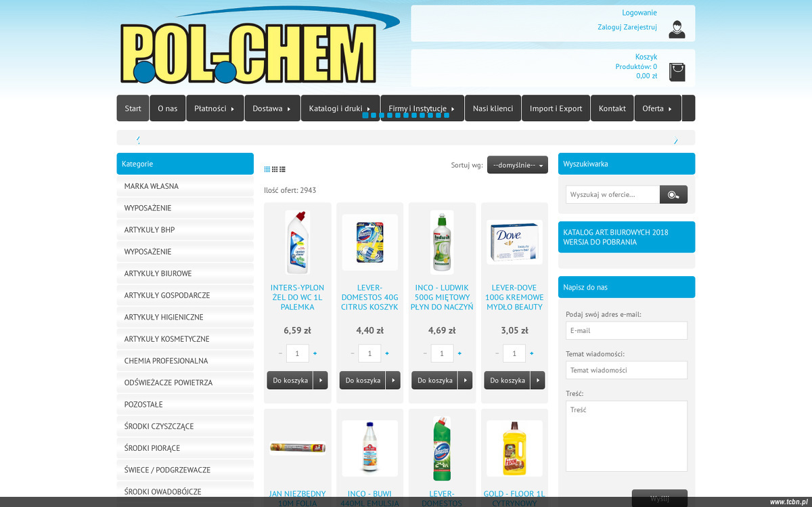Open the Koszyk cart link
Image resolution: width=812 pixels, height=507 pixels.
646,57
